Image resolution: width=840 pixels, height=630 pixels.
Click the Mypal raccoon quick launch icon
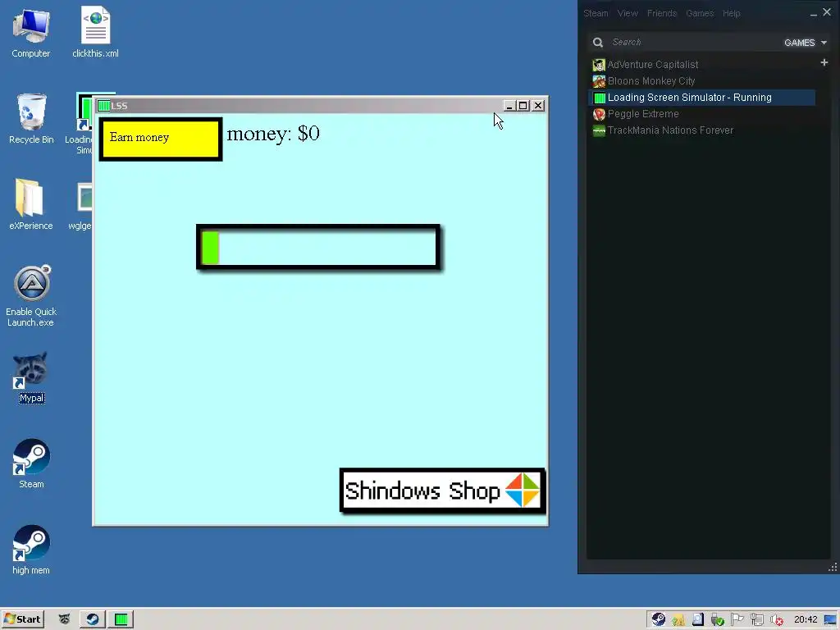pyautogui.click(x=64, y=619)
